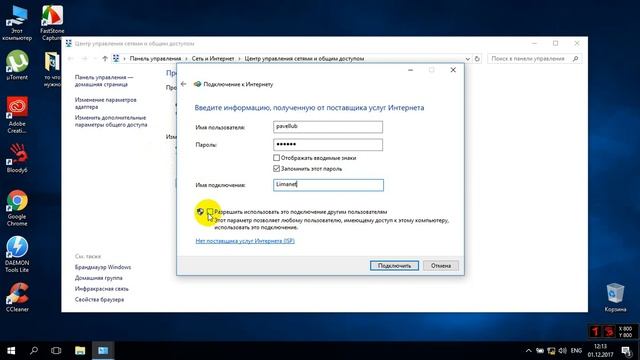Screen dimensions: 640x360
Task: Click the Пароль input field
Action: [x=328, y=144]
